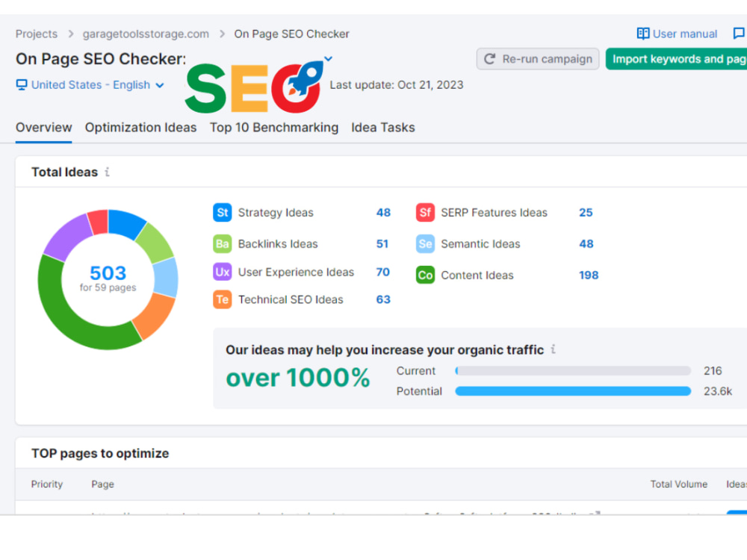Click the Strategy Ideas St icon
Image resolution: width=747 pixels, height=560 pixels.
[222, 212]
